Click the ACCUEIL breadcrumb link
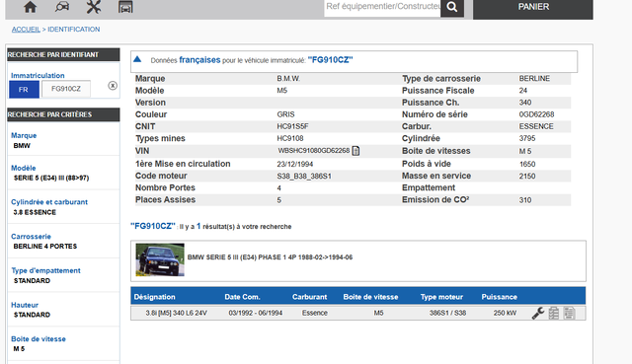This screenshot has height=364, width=632. pos(26,30)
